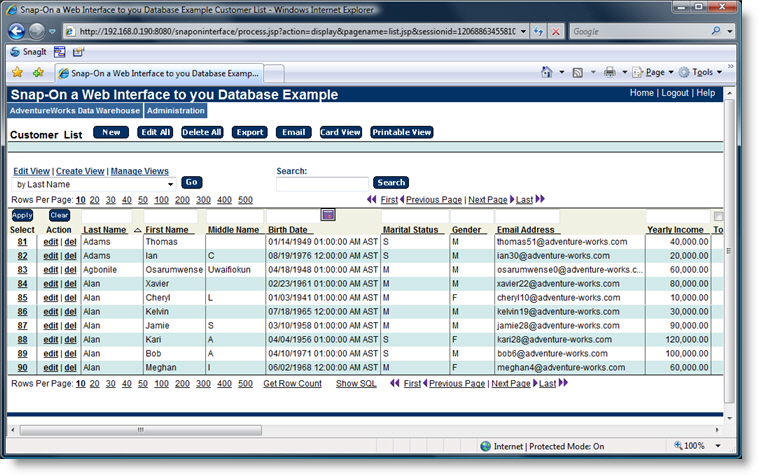Viewport: 758px width, 475px height.
Task: Set top Rows Per Page to 100
Action: [161, 200]
